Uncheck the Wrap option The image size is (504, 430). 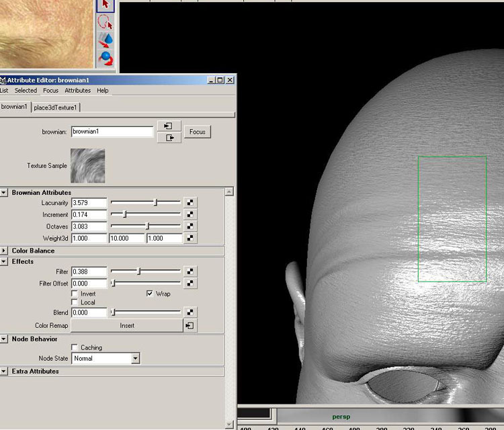click(x=150, y=294)
